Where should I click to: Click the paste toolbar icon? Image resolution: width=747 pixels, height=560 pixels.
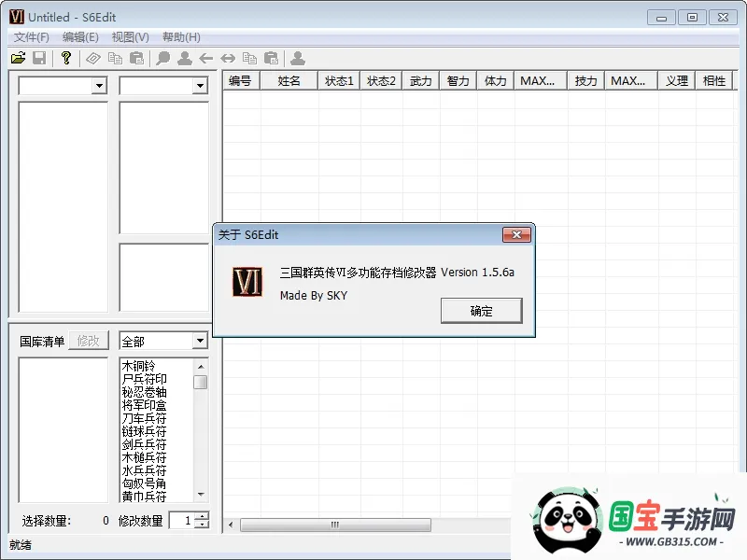click(138, 58)
